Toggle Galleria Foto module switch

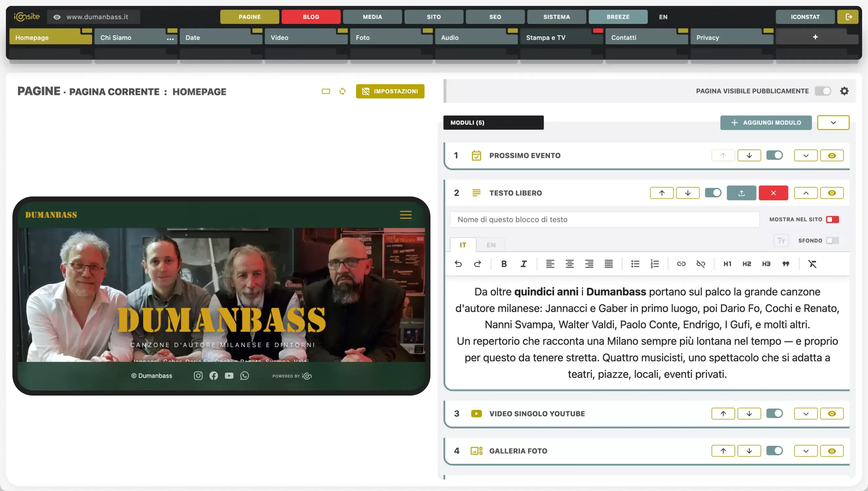tap(774, 451)
